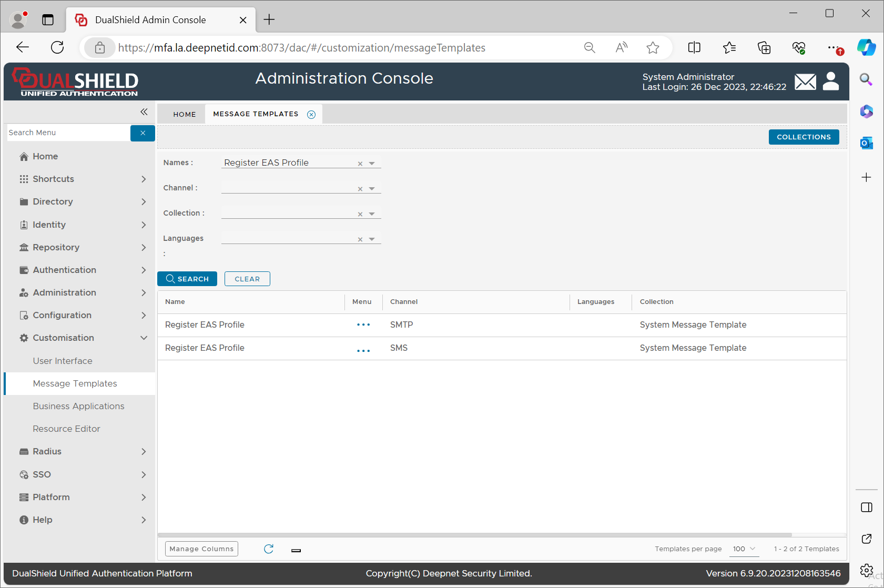Open the Templates per page dropdown

click(x=744, y=549)
